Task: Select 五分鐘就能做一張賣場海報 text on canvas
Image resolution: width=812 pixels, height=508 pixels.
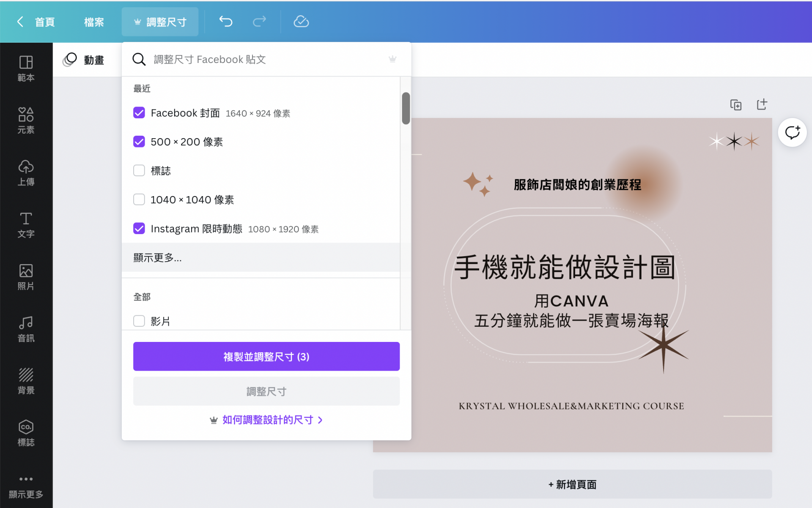Action: [x=571, y=320]
